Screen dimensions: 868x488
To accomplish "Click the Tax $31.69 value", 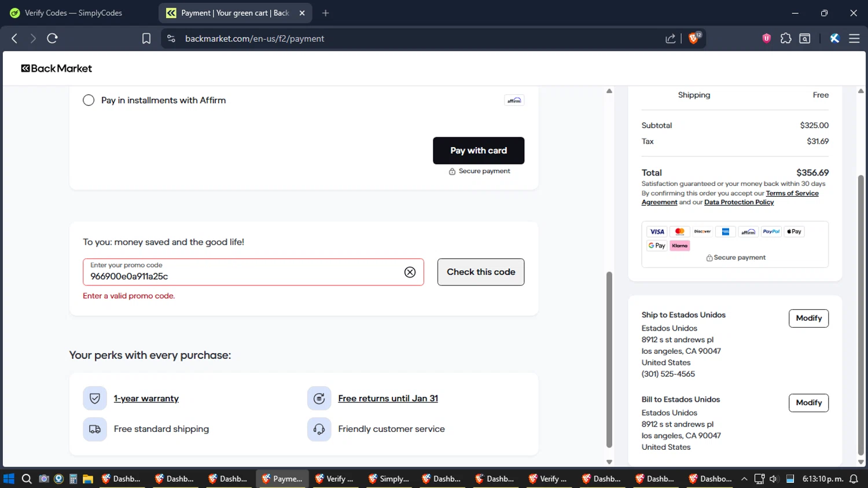I will [818, 141].
